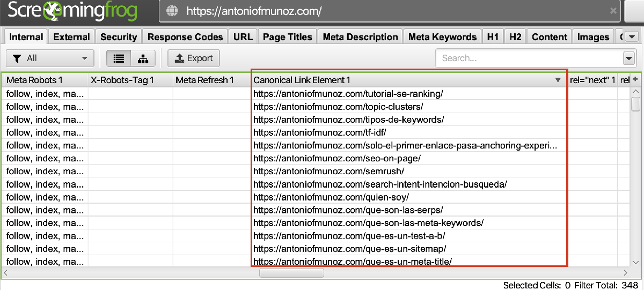Click the globe icon in URL bar
This screenshot has width=644, height=290.
point(172,11)
